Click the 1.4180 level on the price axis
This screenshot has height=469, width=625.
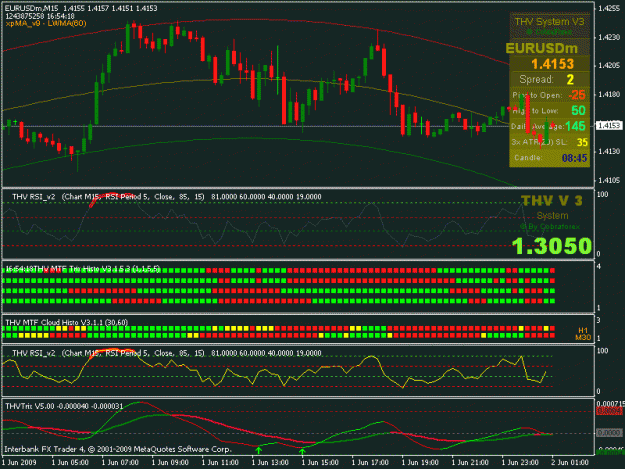609,94
